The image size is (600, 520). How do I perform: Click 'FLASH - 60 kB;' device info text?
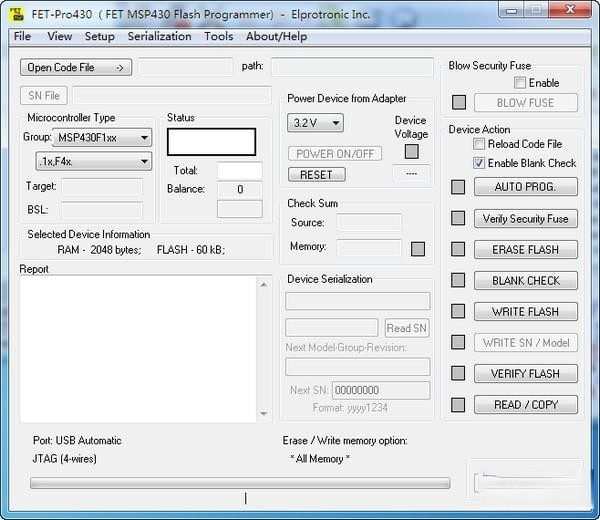(x=191, y=250)
